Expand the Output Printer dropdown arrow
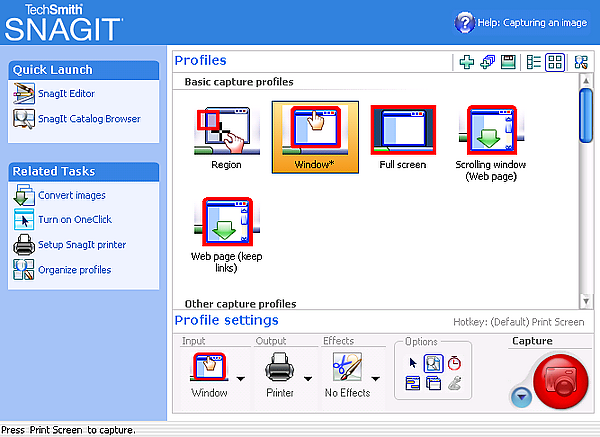The image size is (600, 437). coord(308,379)
